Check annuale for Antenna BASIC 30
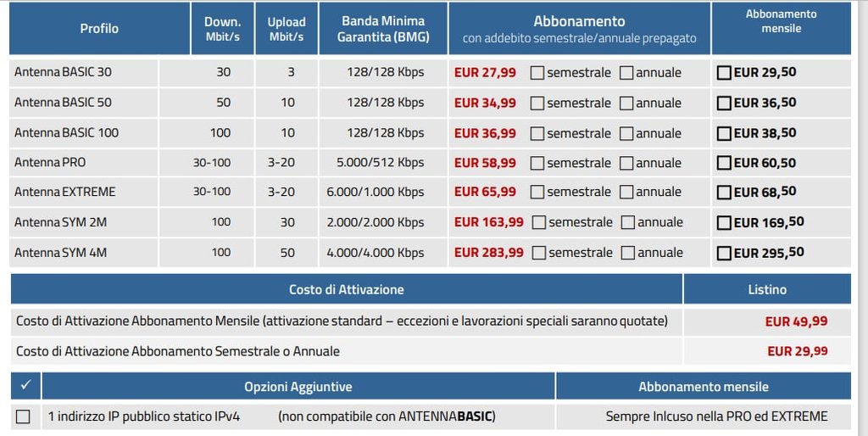Image resolution: width=868 pixels, height=436 pixels. point(626,73)
